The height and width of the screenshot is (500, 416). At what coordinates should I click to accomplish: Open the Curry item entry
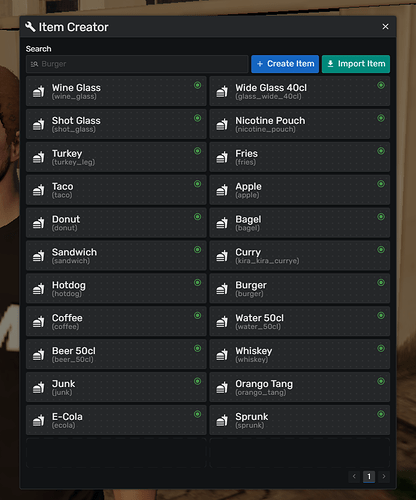[300, 256]
